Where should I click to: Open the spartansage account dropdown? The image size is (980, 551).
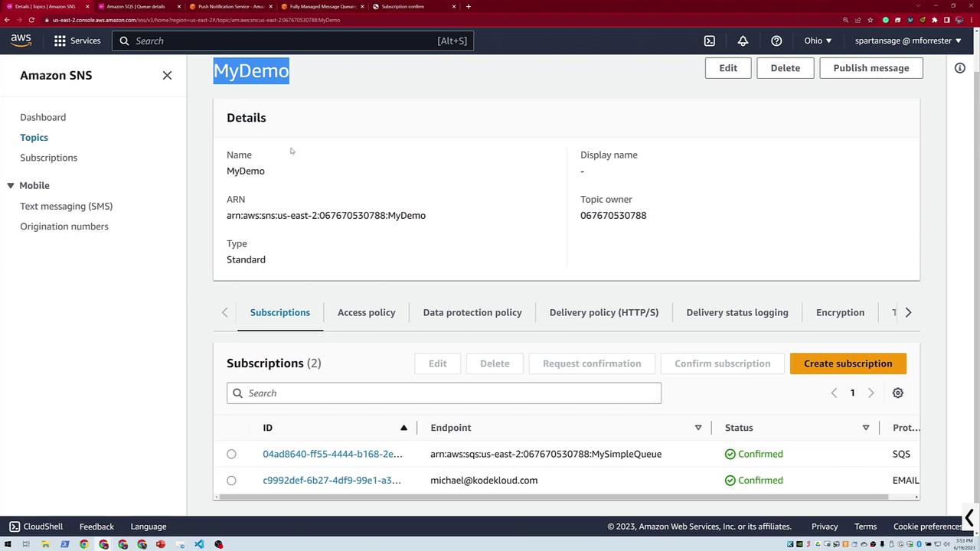click(x=908, y=41)
